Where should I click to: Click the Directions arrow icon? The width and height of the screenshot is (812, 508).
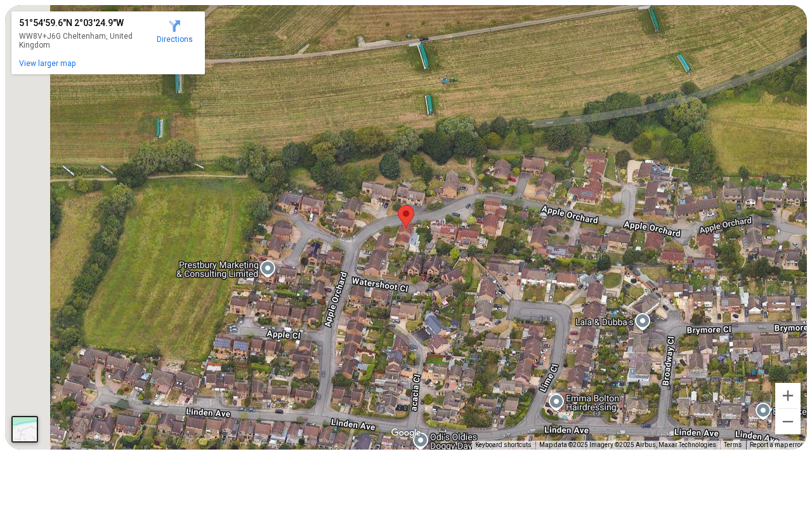[x=174, y=26]
